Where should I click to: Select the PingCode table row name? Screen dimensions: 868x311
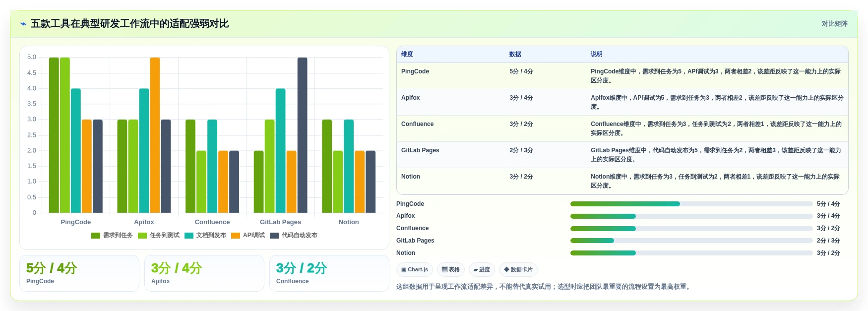click(x=415, y=71)
